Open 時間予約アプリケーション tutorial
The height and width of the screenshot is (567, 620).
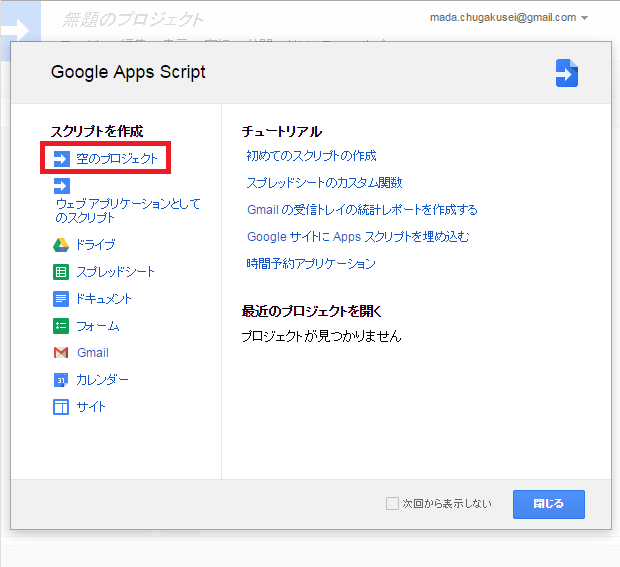(x=311, y=263)
